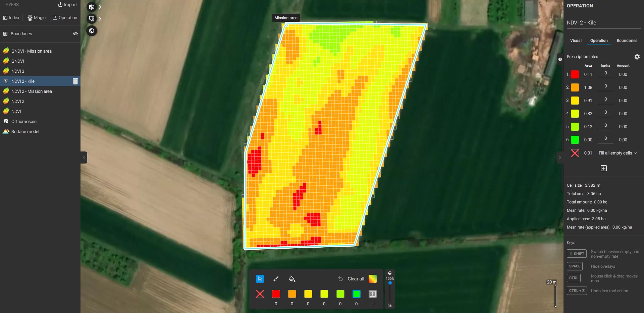Select the brush paint tool
644x313 pixels.
276,279
